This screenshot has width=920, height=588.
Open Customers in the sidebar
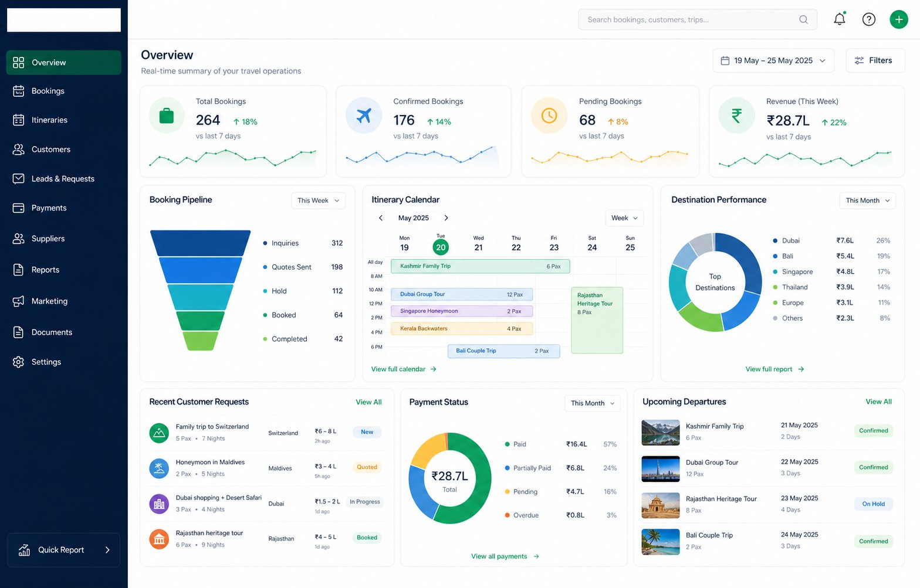[x=63, y=149]
